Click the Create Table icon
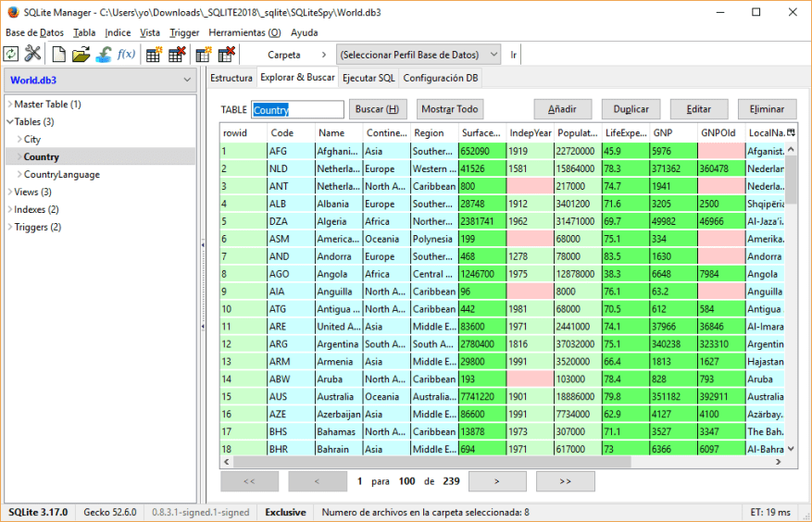The image size is (812, 522). coord(155,55)
